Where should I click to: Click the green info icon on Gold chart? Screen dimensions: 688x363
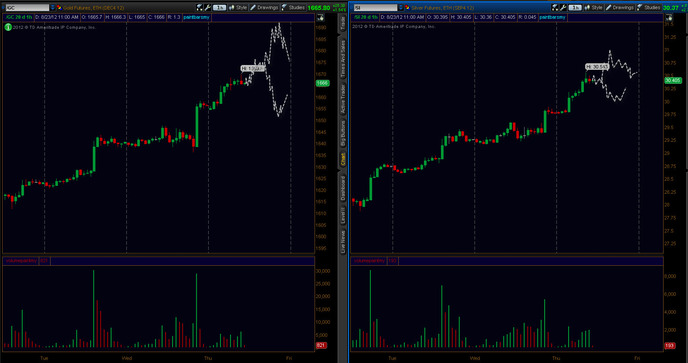(8, 27)
